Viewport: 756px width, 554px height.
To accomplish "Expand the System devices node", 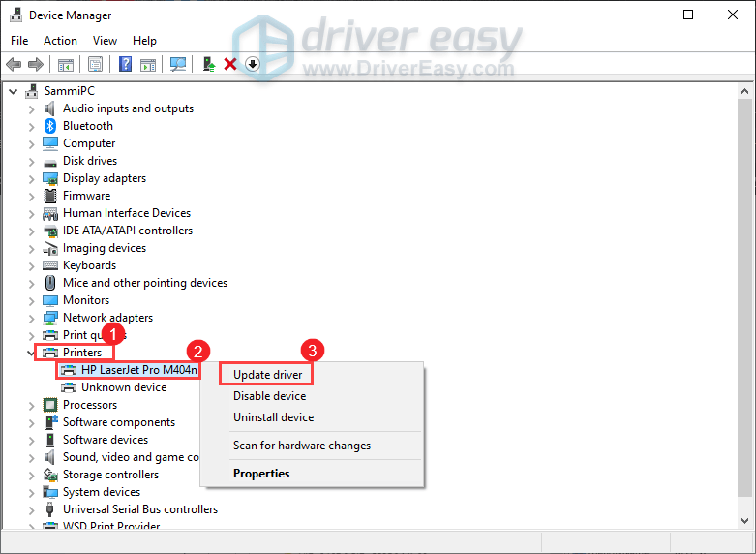I will (32, 492).
